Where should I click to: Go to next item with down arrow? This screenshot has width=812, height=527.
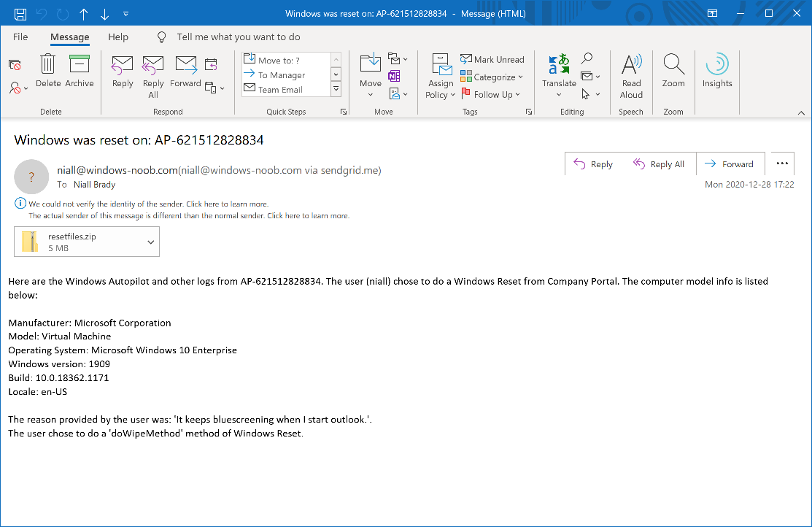click(104, 14)
